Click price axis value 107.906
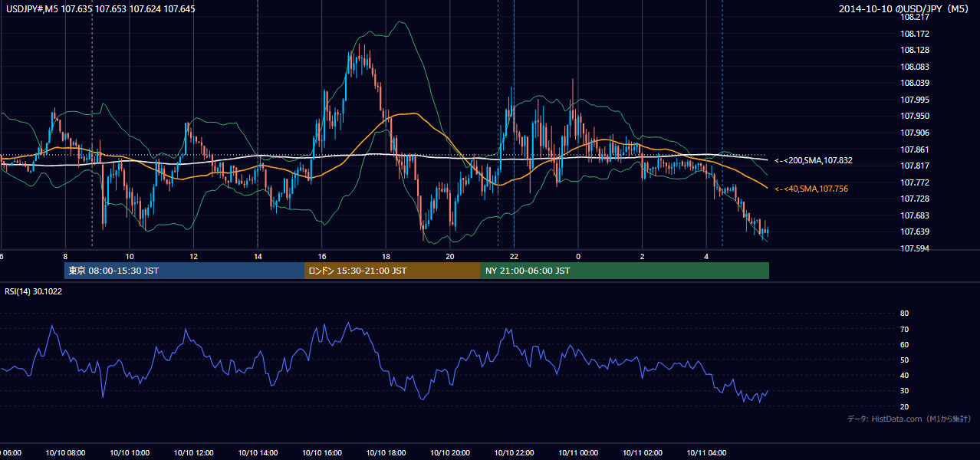Screen dimensions: 980x460 pyautogui.click(x=915, y=133)
